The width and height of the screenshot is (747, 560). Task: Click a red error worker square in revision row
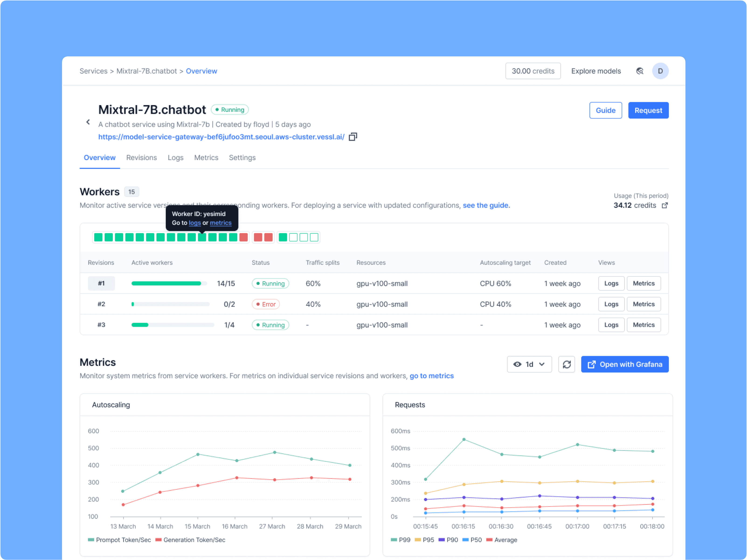[258, 237]
